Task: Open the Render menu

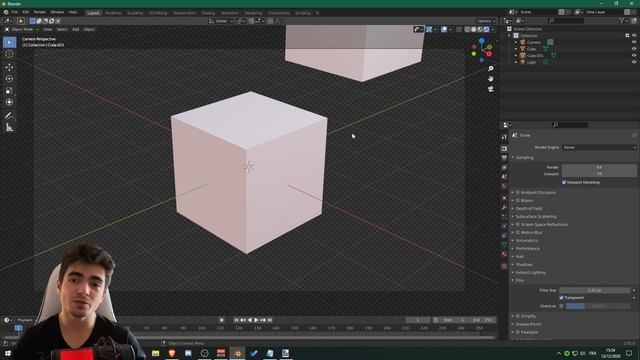Action: [x=40, y=12]
